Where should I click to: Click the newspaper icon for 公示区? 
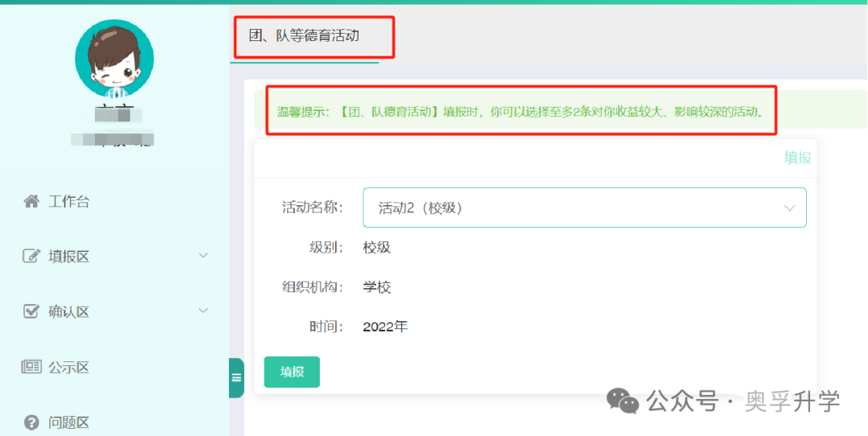pyautogui.click(x=31, y=367)
